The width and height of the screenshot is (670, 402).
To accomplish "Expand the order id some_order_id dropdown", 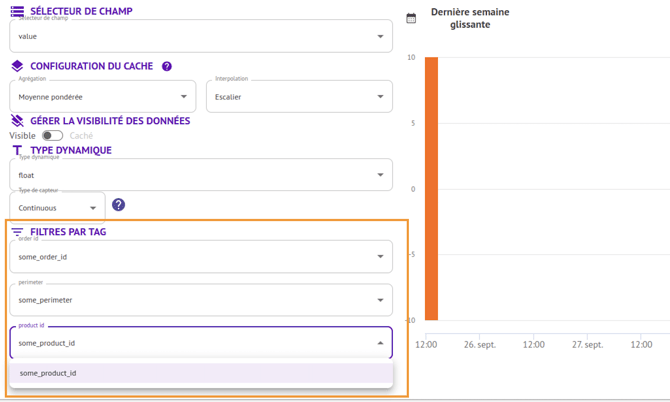I will point(201,256).
